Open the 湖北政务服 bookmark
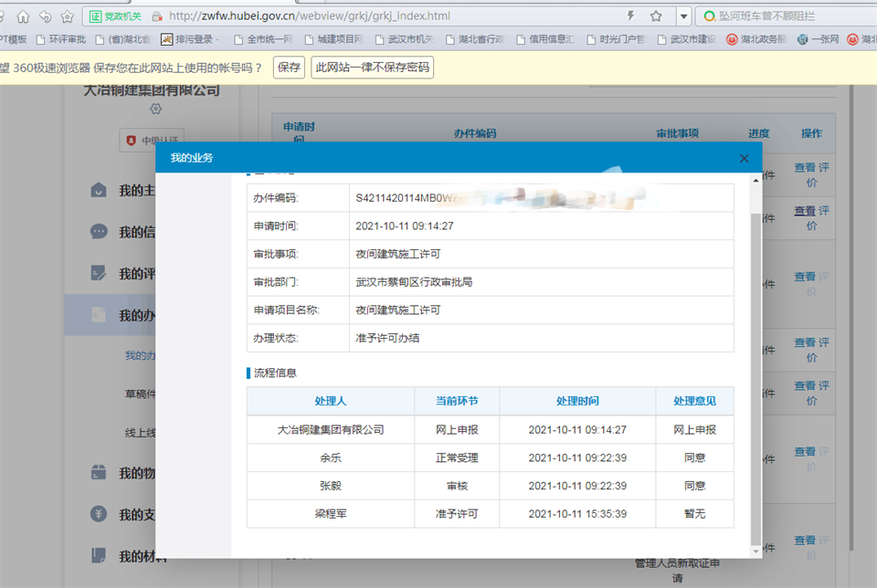 click(756, 39)
